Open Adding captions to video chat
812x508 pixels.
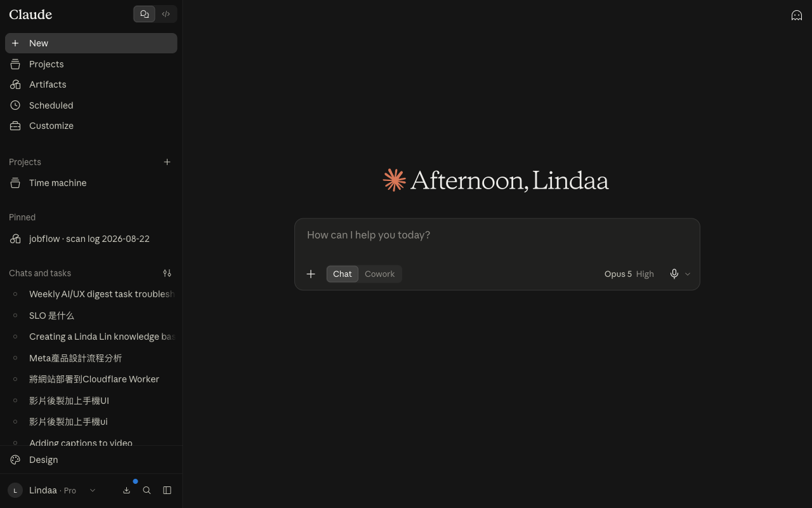tap(91, 441)
